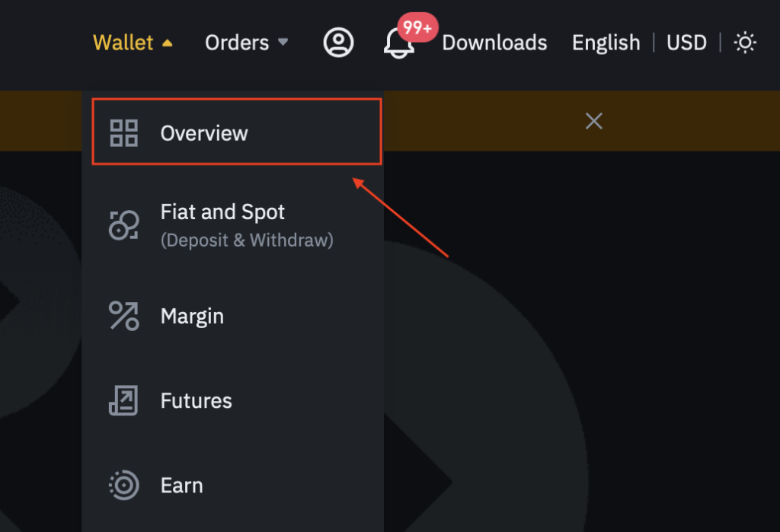Click the Earn circular icon
The image size is (780, 532).
point(124,485)
